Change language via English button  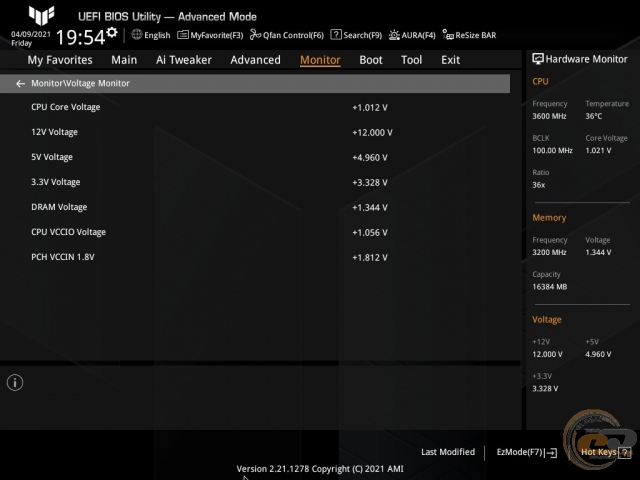(x=151, y=35)
